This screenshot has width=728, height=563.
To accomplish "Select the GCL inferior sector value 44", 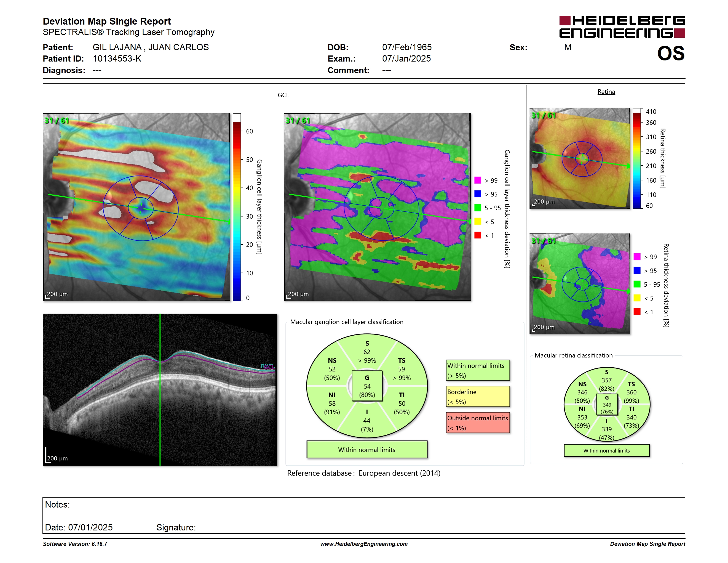I will click(x=367, y=421).
